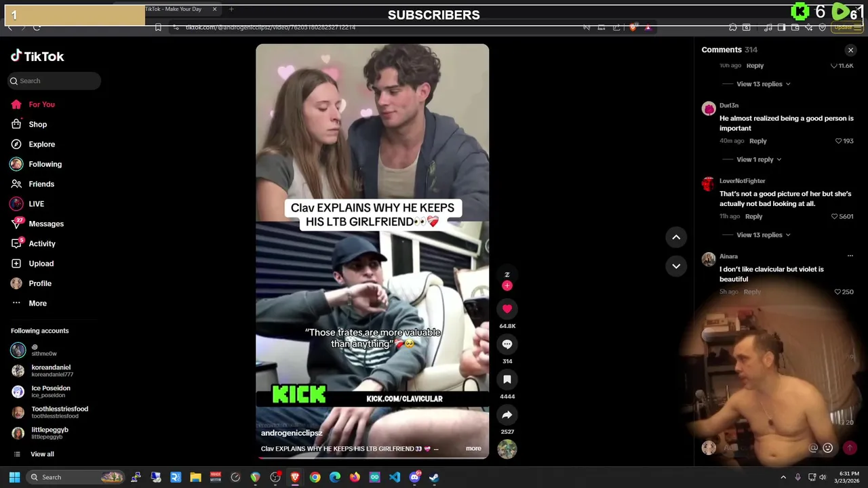Open Firefox from the taskbar
Image resolution: width=868 pixels, height=488 pixels.
(x=355, y=477)
